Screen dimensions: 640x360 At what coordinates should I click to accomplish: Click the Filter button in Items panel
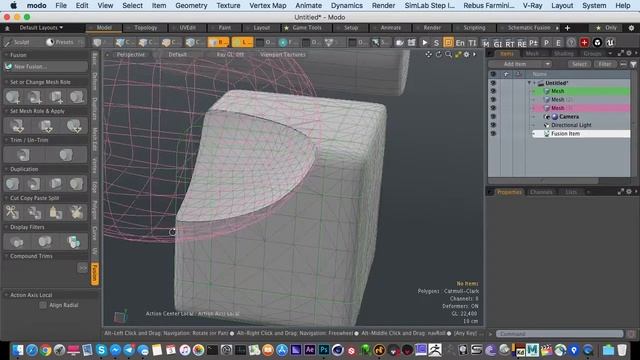(x=605, y=64)
